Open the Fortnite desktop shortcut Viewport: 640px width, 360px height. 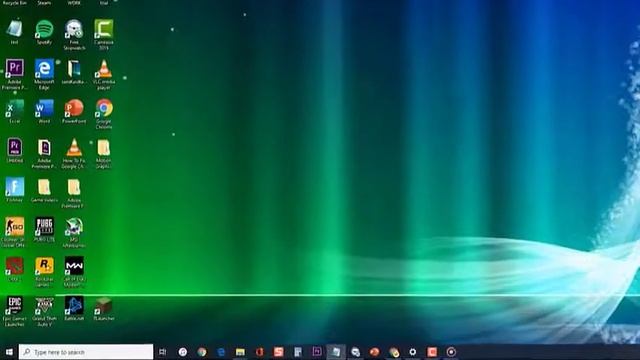click(14, 190)
